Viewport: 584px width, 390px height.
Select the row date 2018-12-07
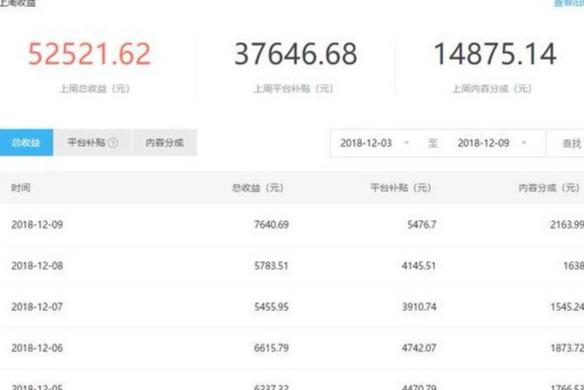[37, 307]
